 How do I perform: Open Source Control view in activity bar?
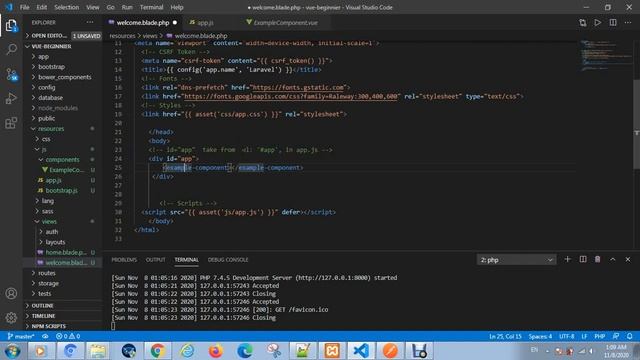[11, 74]
